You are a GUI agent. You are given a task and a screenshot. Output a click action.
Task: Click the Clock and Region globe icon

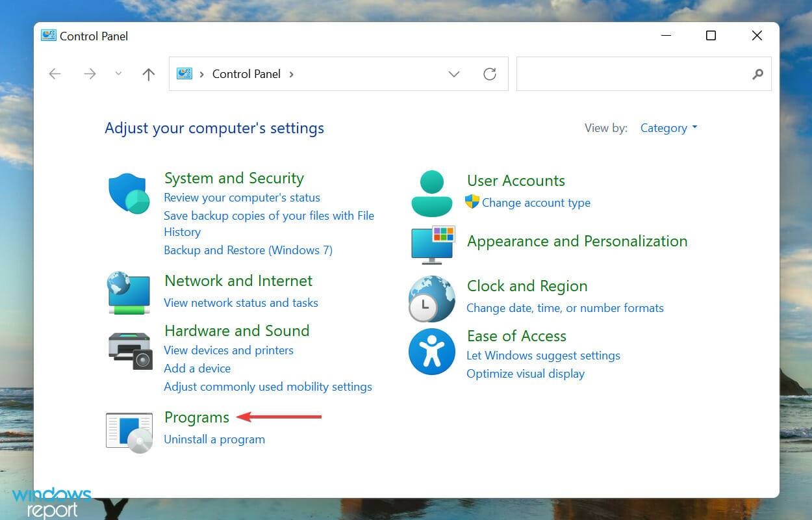tap(431, 299)
